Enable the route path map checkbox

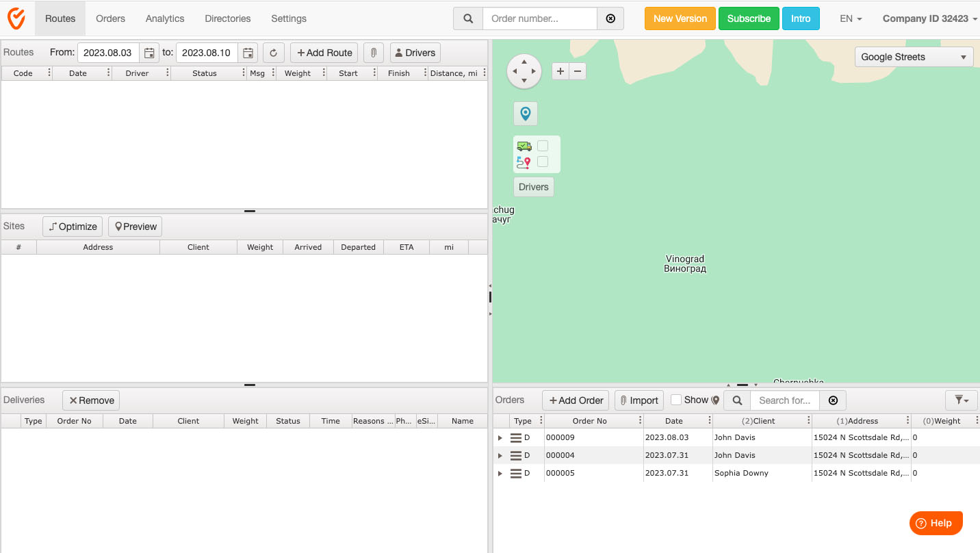coord(543,162)
